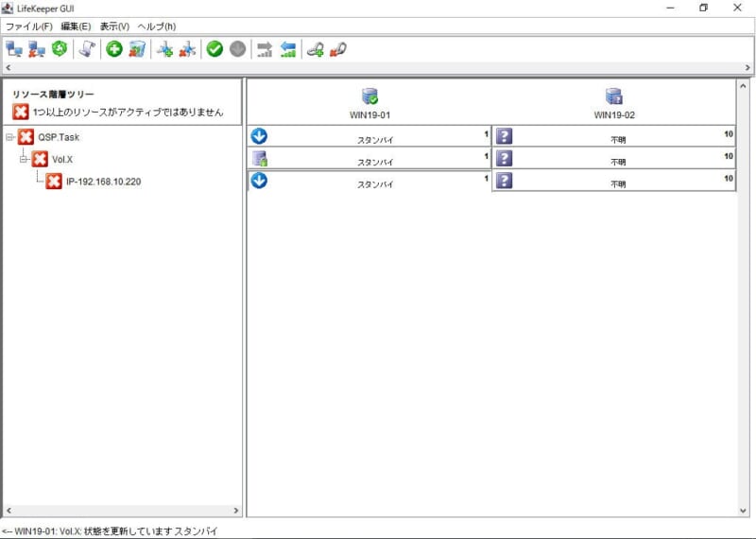The image size is (756, 539).
Task: Click the first 不明 status cell under WIN19-02
Action: (x=614, y=137)
